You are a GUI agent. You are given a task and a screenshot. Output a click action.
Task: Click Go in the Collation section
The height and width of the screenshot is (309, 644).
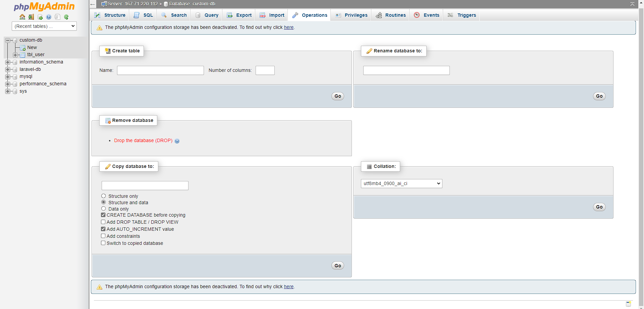[x=599, y=207]
